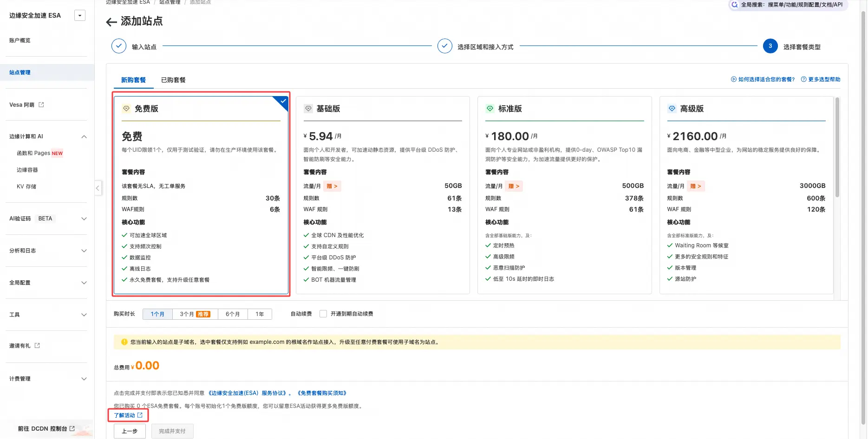Click the 邀请有礼 external link icon
Viewport: 868px width, 439px height.
(x=38, y=346)
